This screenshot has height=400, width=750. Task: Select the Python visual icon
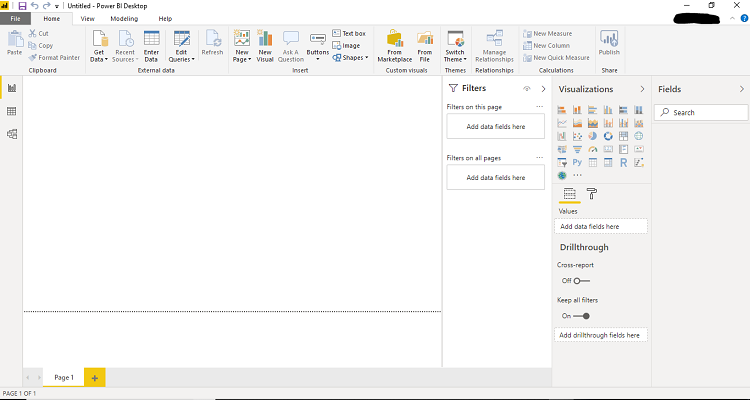577,163
